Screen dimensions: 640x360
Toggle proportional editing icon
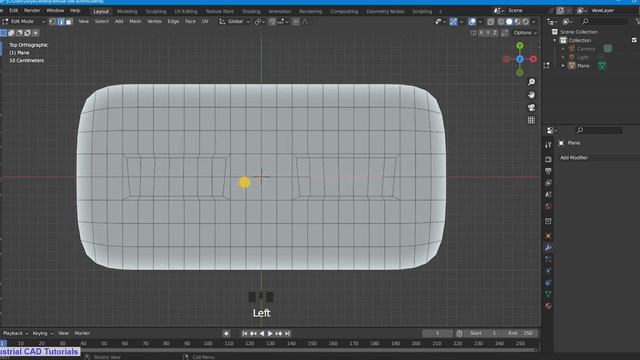click(296, 22)
